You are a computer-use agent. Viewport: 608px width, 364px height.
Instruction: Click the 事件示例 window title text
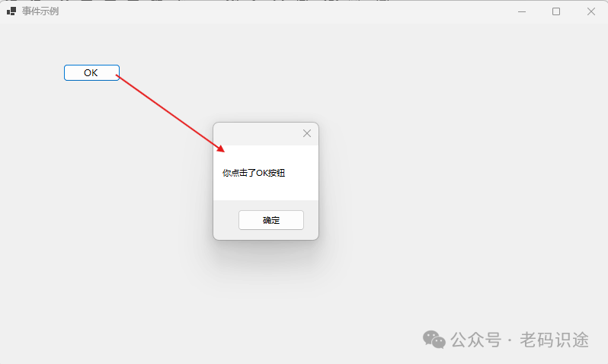click(x=40, y=11)
